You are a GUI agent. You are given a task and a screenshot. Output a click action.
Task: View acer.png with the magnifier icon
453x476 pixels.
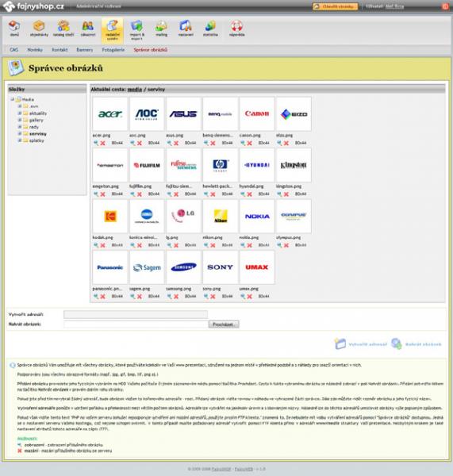coord(96,143)
